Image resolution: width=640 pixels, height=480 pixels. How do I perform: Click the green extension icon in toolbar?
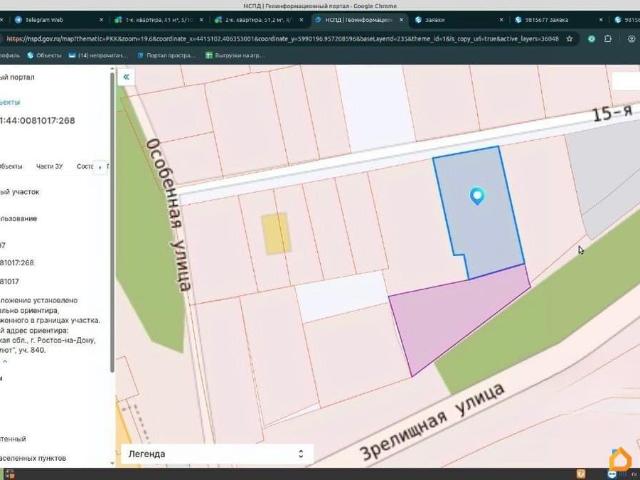click(x=591, y=39)
